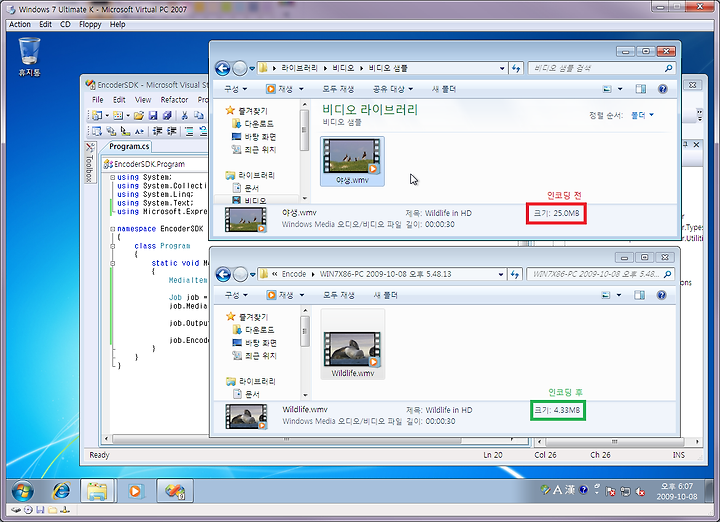Viewport: 720px width, 522px height.
Task: Open View menu in Visual Studio
Action: [143, 100]
